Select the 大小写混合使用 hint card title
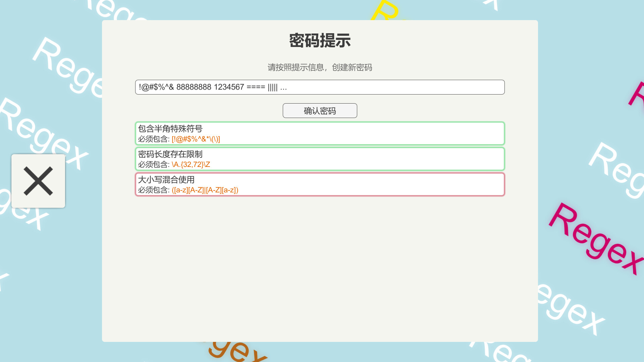 click(166, 180)
